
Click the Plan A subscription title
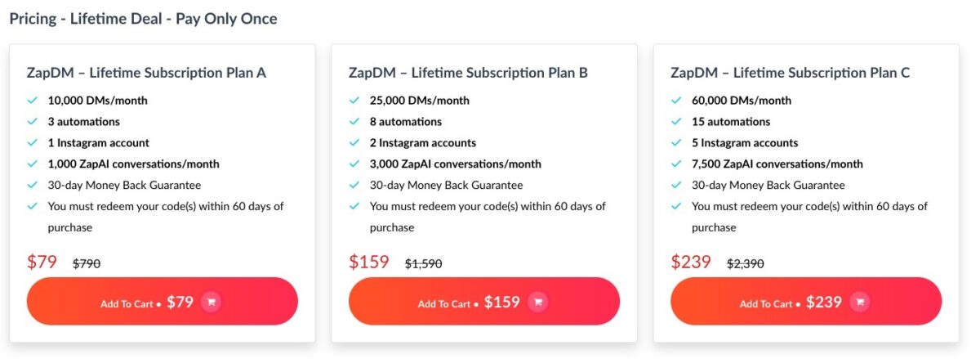click(x=147, y=73)
